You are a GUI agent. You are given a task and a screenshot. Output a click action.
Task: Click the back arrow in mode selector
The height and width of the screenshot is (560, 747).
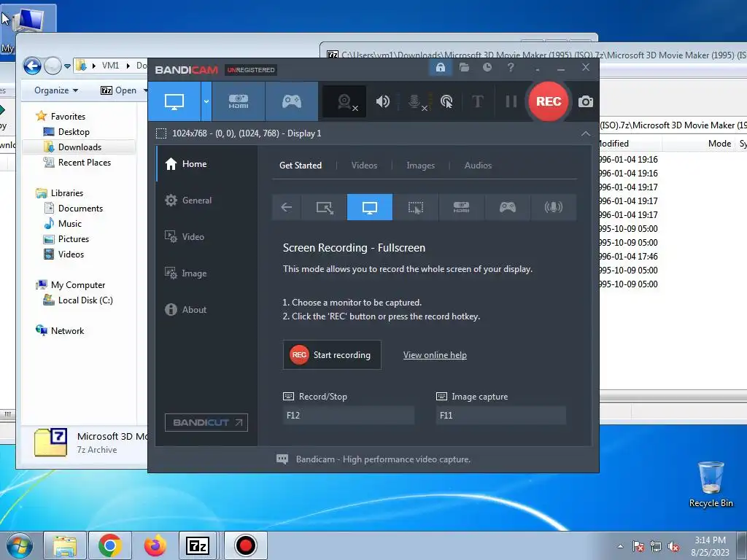(x=286, y=207)
